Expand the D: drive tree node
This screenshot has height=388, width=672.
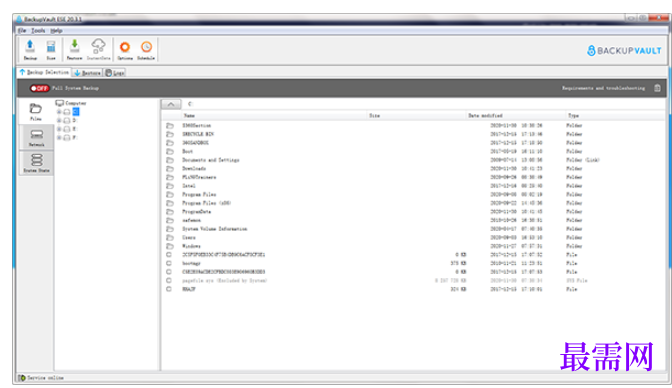pyautogui.click(x=59, y=120)
